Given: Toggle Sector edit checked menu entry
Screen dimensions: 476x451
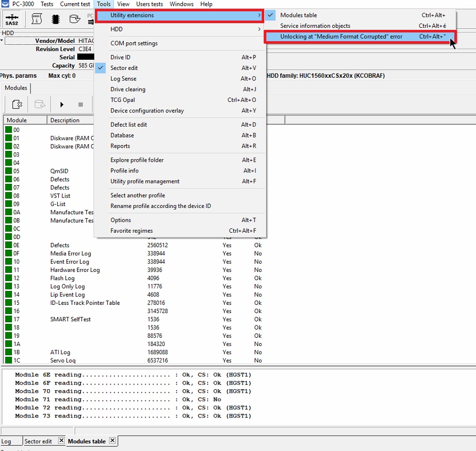Looking at the screenshot, I should 180,68.
